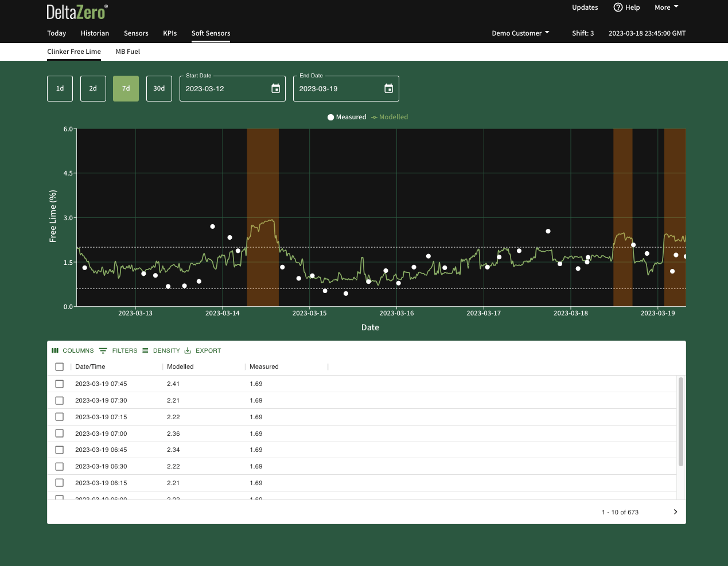
Task: Select the row 2023-03-19 07:45 checkbox
Action: [60, 384]
